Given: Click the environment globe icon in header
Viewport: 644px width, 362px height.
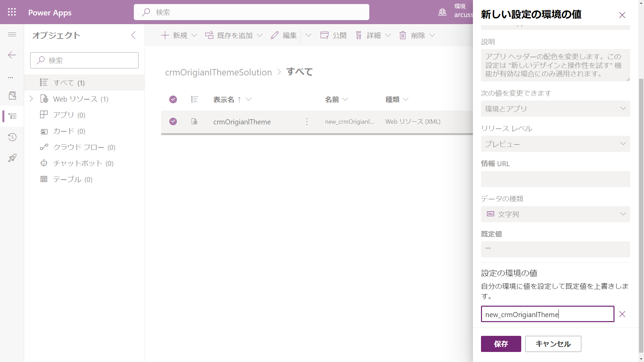Looking at the screenshot, I should click(442, 12).
